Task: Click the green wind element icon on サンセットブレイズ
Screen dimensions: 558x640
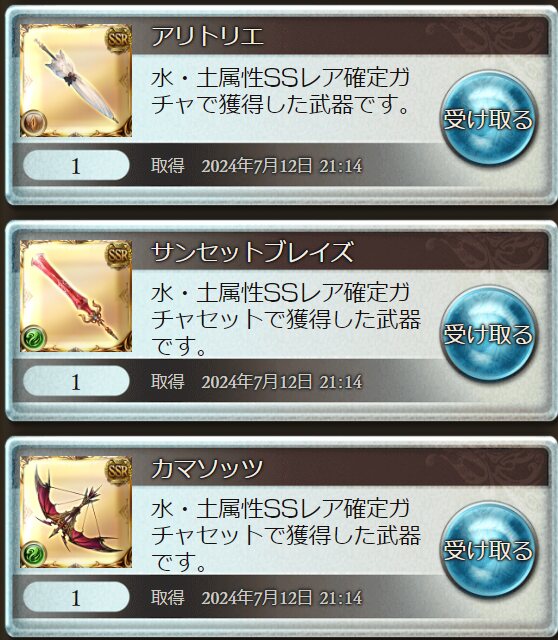Action: (34, 338)
